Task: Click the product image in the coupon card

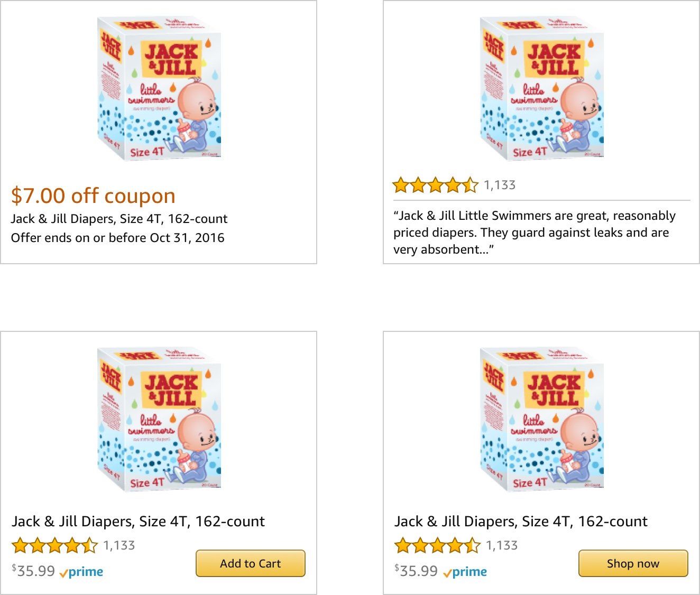Action: coord(159,89)
